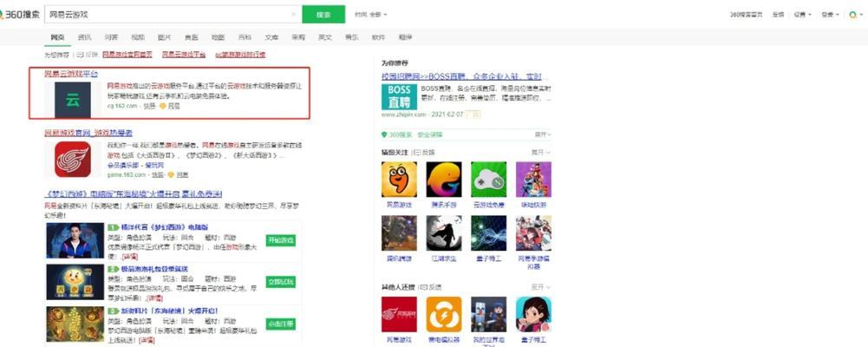Click the dark 云 logo thumbnail
The image size is (868, 347).
coord(73,100)
